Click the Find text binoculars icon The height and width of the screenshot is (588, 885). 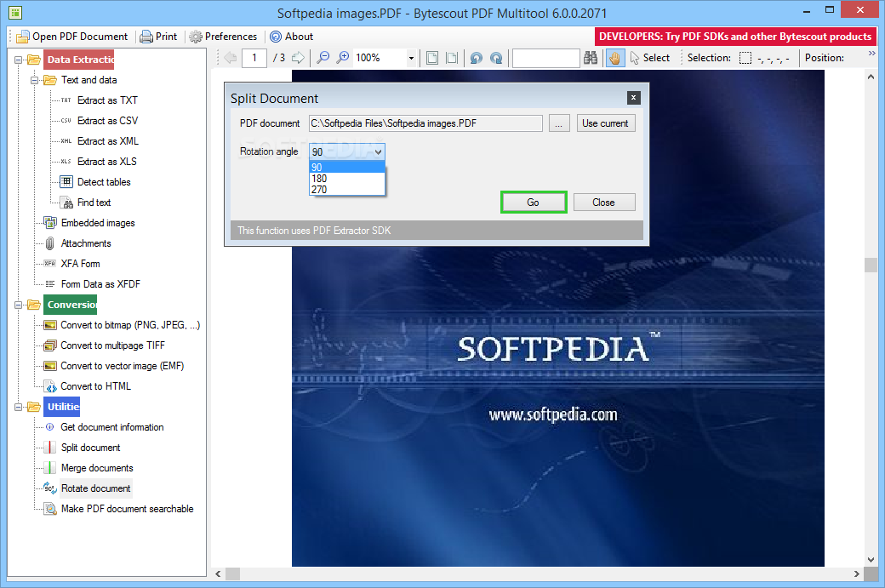tap(66, 203)
